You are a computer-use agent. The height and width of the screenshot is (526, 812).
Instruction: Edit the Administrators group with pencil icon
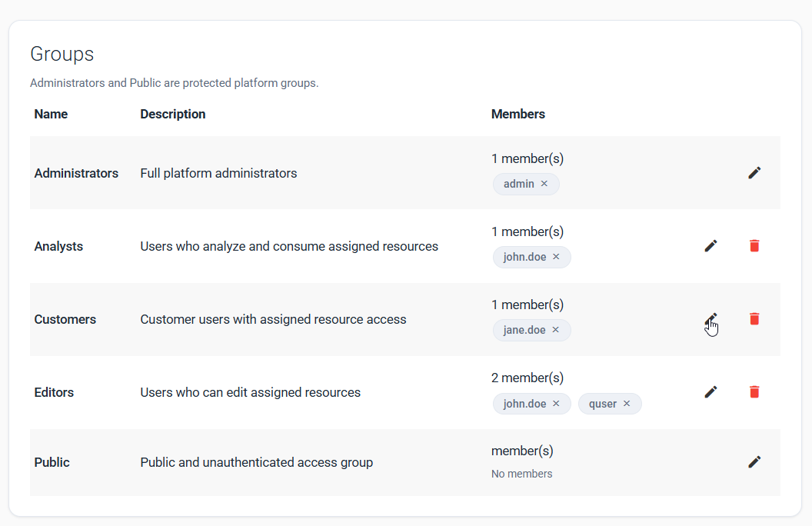pos(754,173)
